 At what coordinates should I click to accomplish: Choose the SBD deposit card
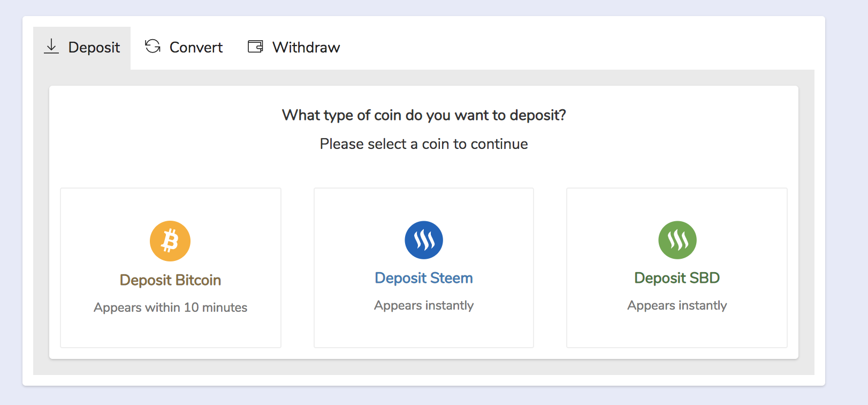tap(677, 268)
